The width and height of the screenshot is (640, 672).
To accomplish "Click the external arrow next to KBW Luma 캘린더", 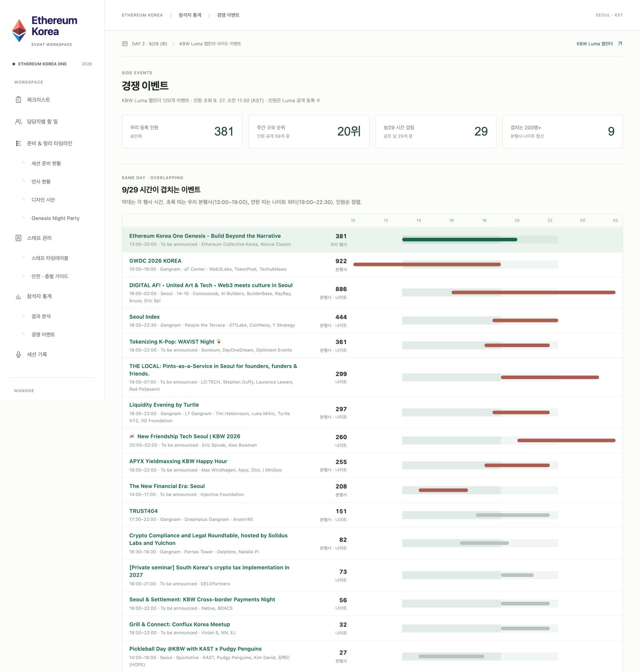I will pos(620,44).
